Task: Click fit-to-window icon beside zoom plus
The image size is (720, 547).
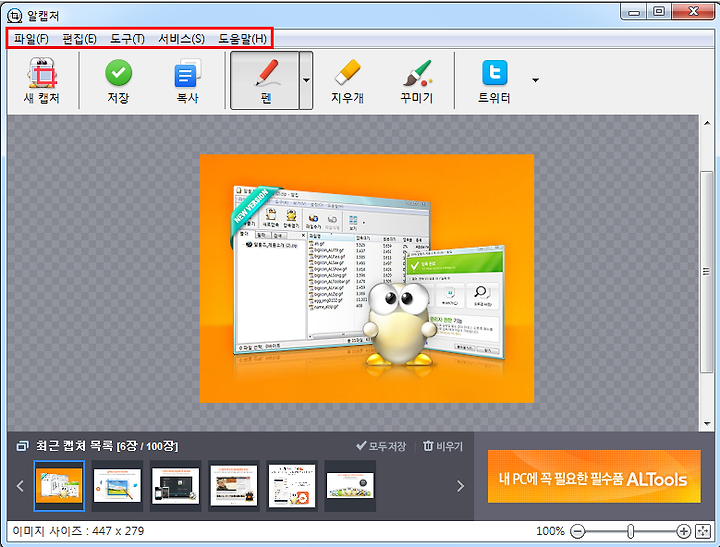Action: [x=703, y=532]
